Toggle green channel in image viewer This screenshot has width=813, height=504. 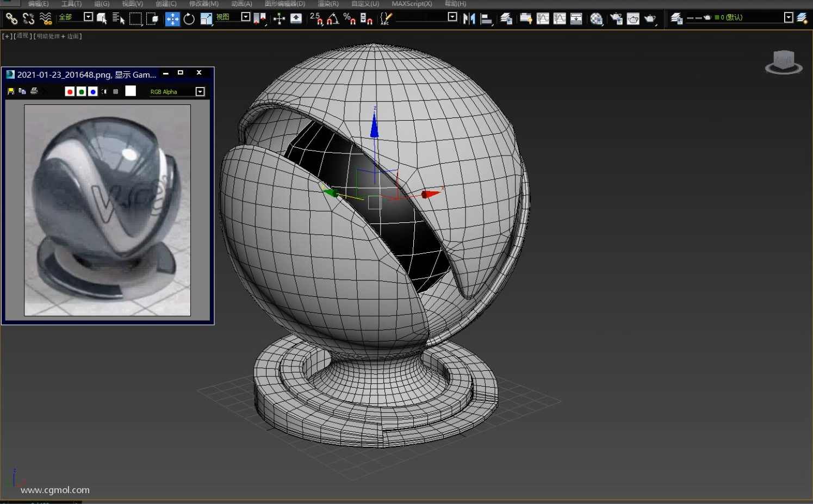[81, 92]
